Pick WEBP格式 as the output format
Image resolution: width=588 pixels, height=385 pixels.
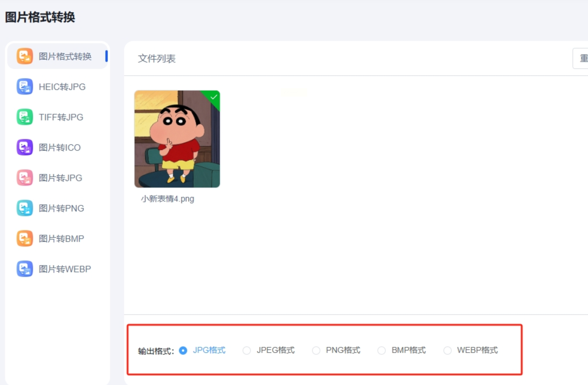pyautogui.click(x=448, y=350)
